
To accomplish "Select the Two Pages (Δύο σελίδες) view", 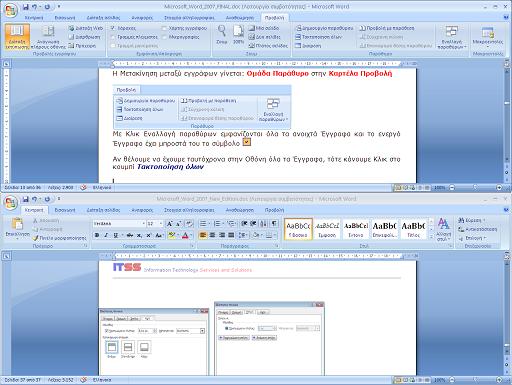I will (x=265, y=37).
